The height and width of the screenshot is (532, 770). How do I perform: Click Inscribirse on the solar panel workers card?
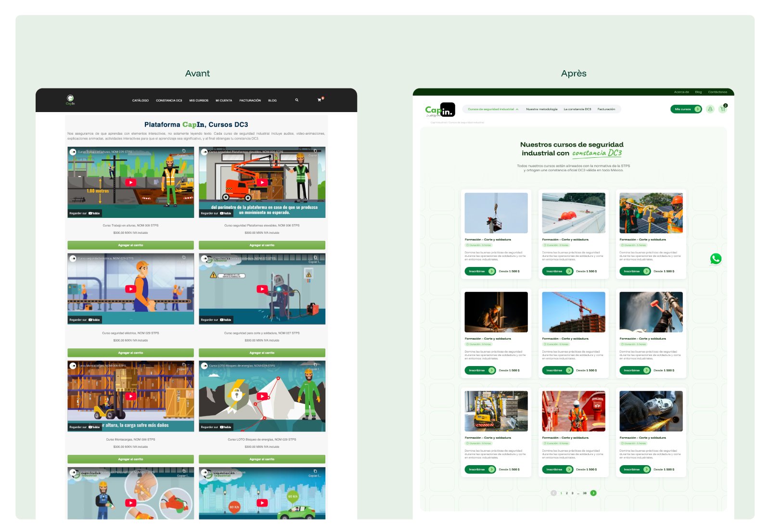click(635, 271)
